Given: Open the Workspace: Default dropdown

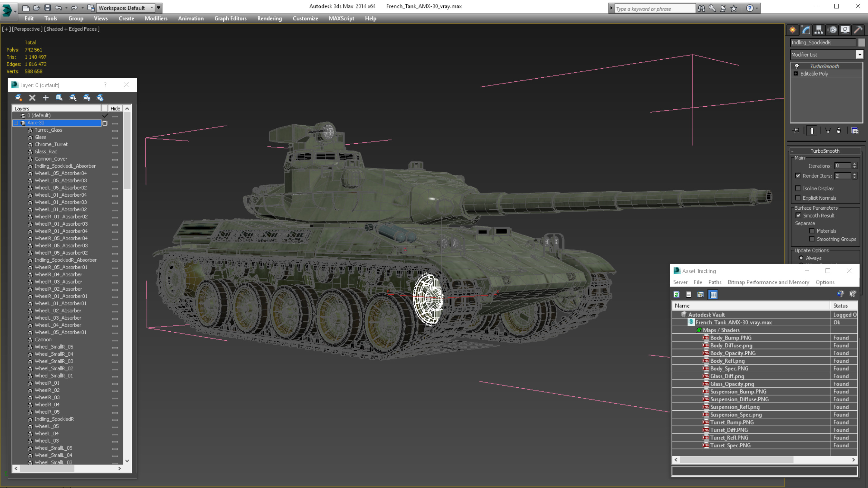Looking at the screenshot, I should tap(152, 8).
